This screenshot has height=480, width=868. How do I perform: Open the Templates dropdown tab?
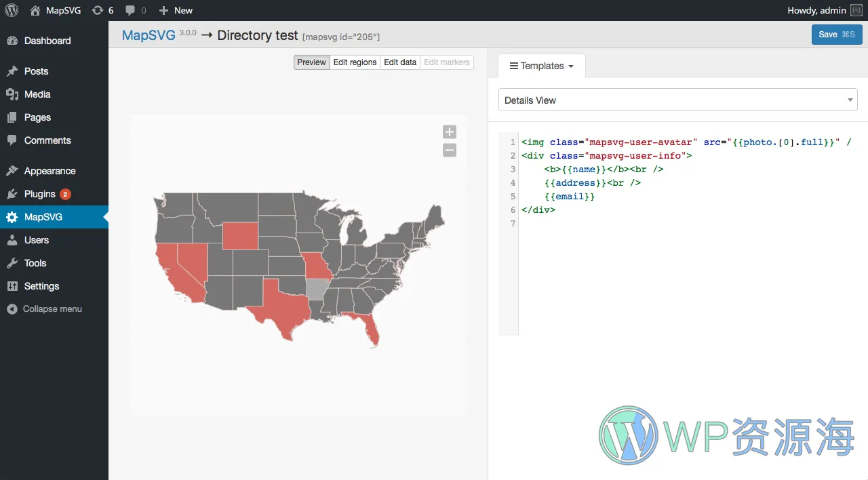click(x=542, y=66)
